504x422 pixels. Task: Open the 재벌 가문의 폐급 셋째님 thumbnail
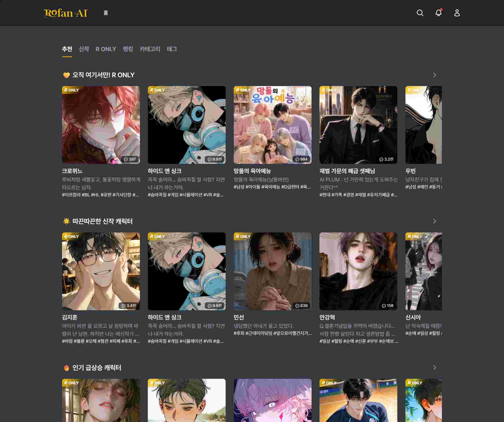[x=358, y=125]
